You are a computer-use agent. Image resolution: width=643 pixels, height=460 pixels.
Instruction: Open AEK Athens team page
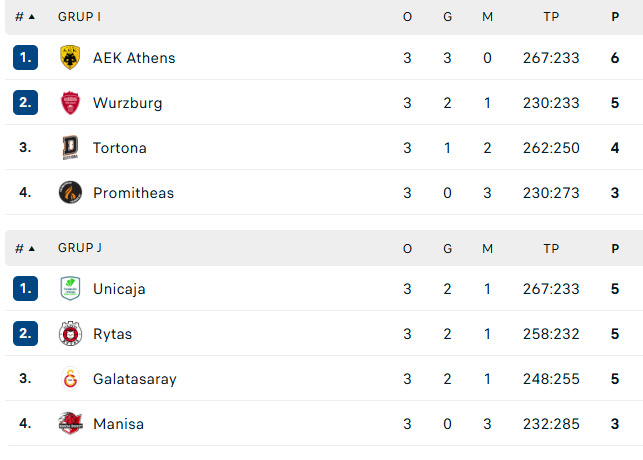click(134, 58)
